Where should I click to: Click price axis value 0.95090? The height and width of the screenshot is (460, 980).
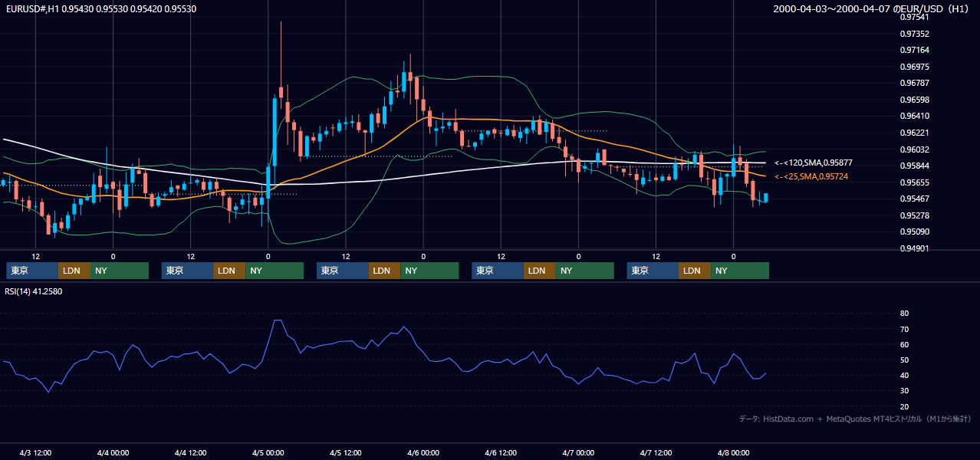[x=914, y=232]
